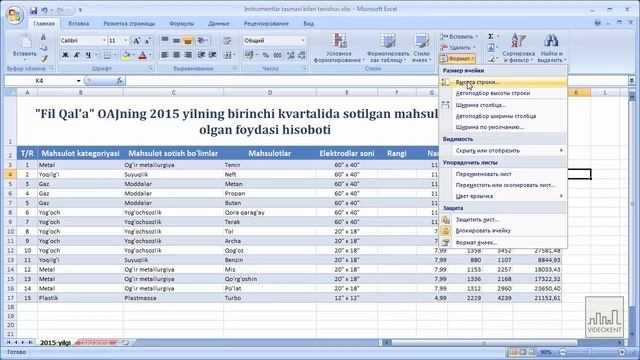Open Формат ячеек dialog entry
The width and height of the screenshot is (640, 360).
(x=503, y=242)
